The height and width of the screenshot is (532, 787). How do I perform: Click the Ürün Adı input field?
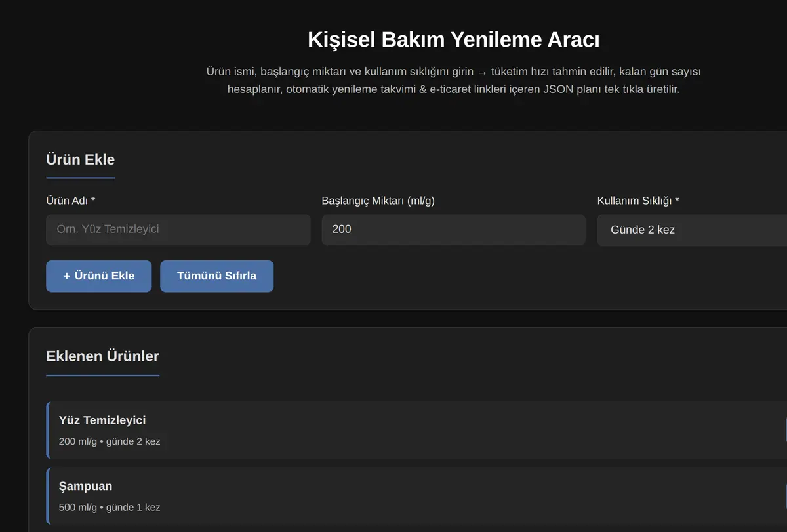(178, 230)
